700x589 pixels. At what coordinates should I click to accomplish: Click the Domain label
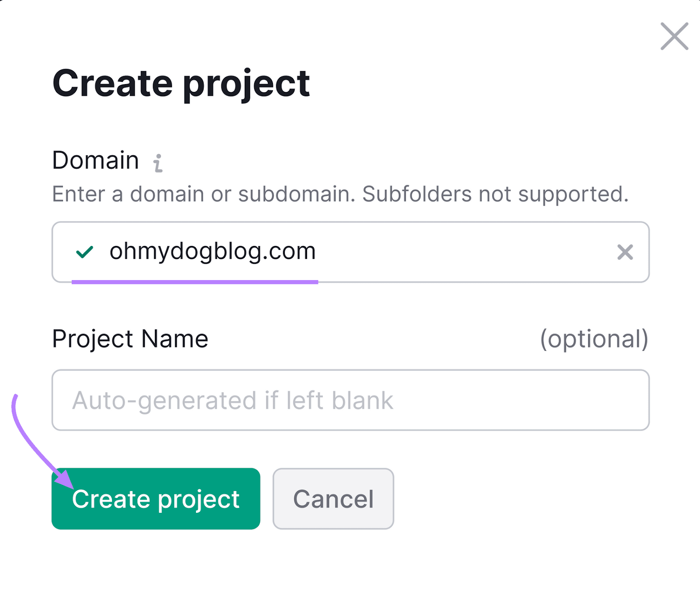[95, 160]
